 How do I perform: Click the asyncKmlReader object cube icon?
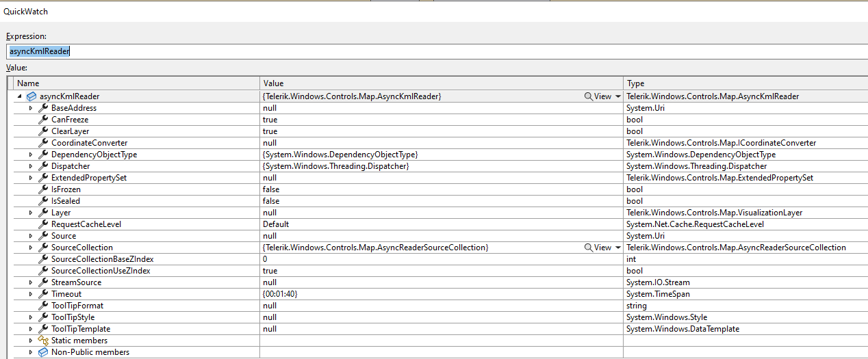tap(31, 96)
